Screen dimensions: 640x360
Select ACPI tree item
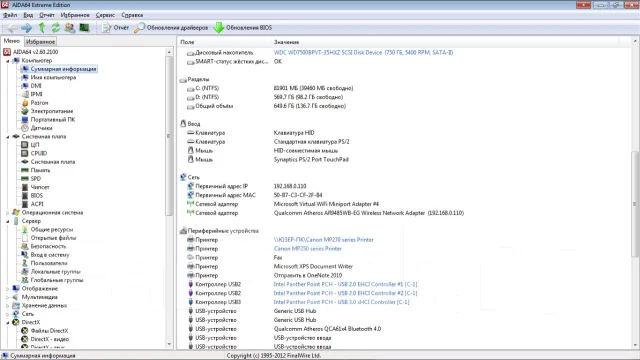tap(37, 204)
